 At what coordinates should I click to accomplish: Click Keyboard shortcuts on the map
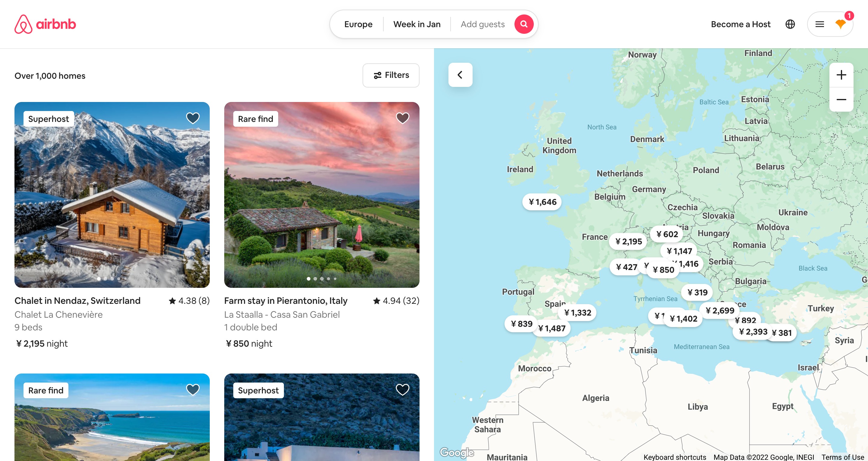[x=674, y=457]
